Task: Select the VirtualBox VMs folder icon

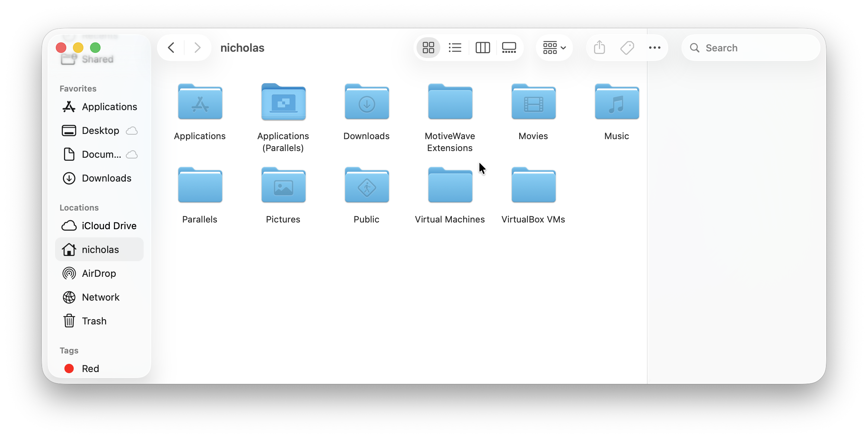Action: click(x=534, y=185)
